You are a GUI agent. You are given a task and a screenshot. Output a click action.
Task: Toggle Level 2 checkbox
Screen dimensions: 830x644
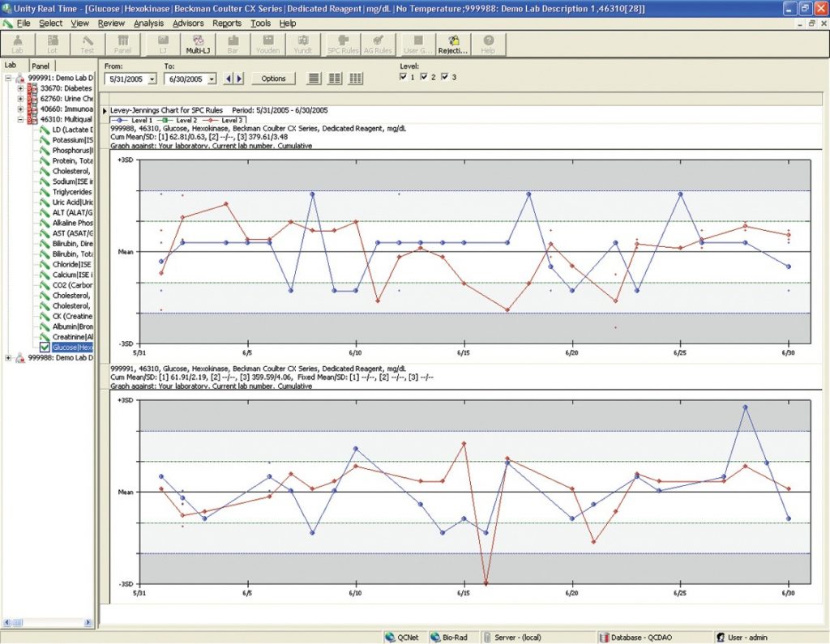click(424, 77)
